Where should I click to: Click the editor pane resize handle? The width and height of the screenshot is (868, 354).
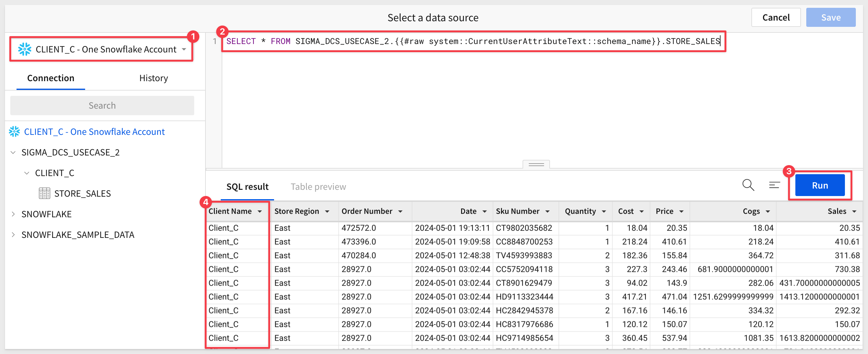point(536,164)
